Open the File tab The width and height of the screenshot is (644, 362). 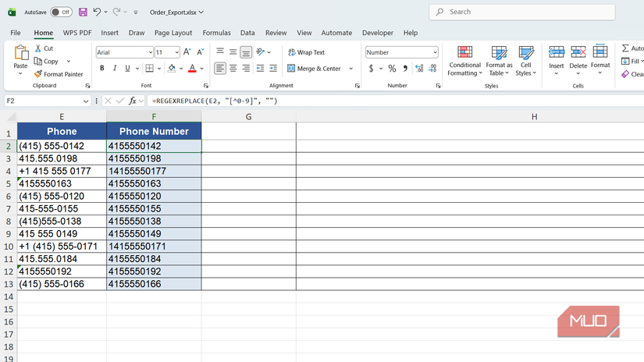[15, 33]
